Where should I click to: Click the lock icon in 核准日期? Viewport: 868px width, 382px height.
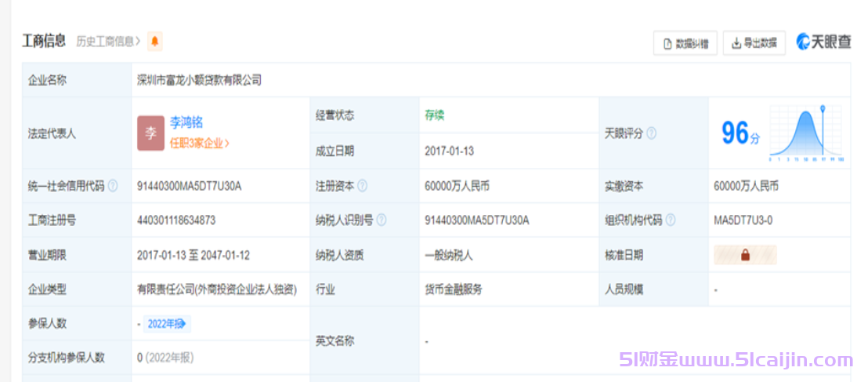[x=745, y=255]
